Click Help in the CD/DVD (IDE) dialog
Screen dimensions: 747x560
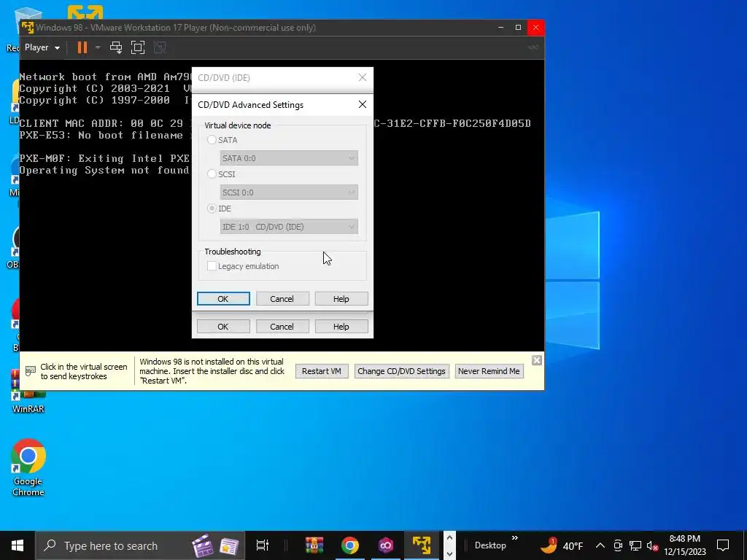(x=341, y=326)
